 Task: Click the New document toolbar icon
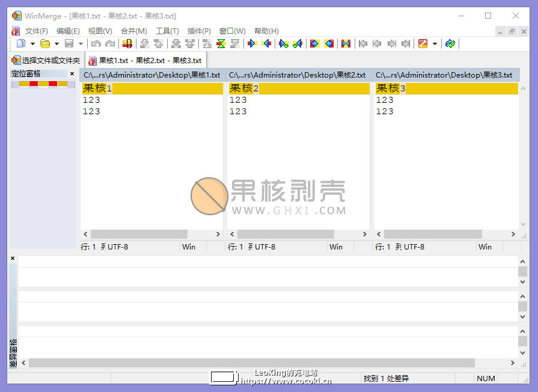coord(21,44)
